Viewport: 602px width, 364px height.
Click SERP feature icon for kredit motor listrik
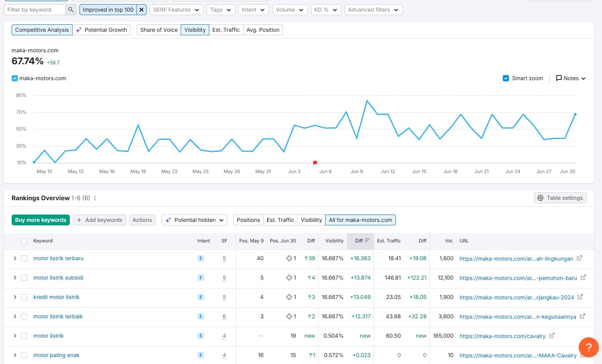click(289, 297)
